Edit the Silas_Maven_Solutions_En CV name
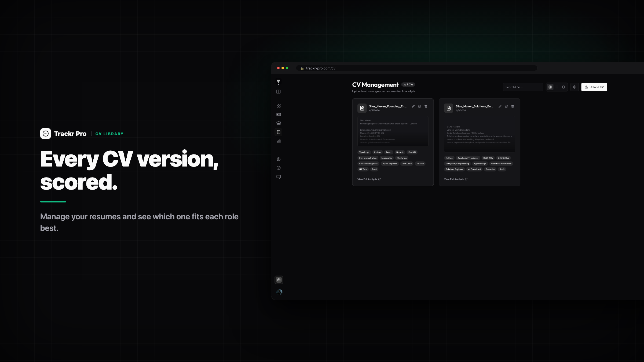This screenshot has height=362, width=644. 500,106
